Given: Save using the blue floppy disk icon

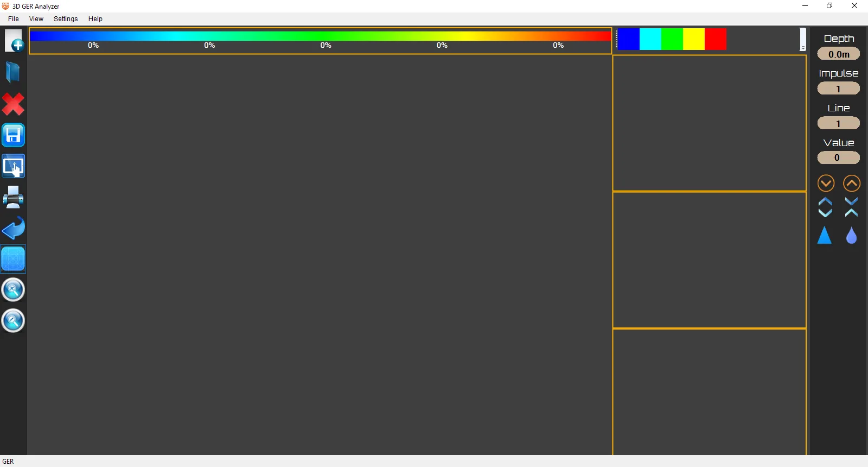Looking at the screenshot, I should [x=13, y=135].
